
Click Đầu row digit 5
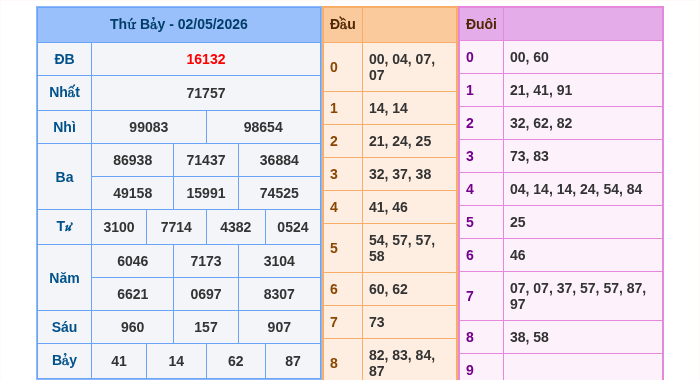(334, 248)
